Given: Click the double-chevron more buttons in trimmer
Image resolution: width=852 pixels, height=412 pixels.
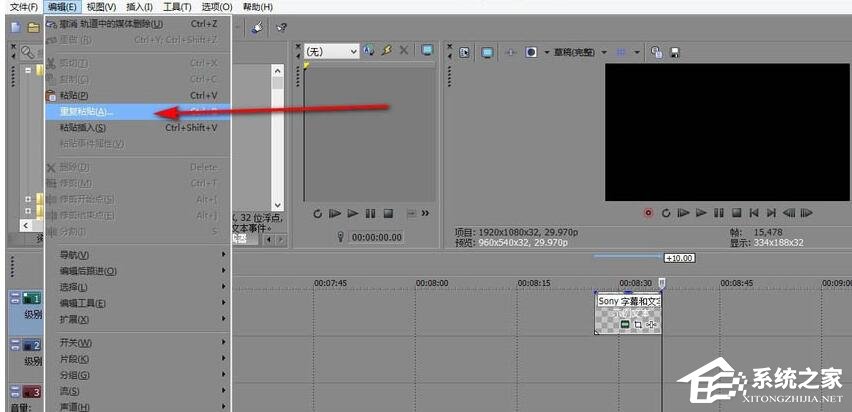Looking at the screenshot, I should 425,213.
